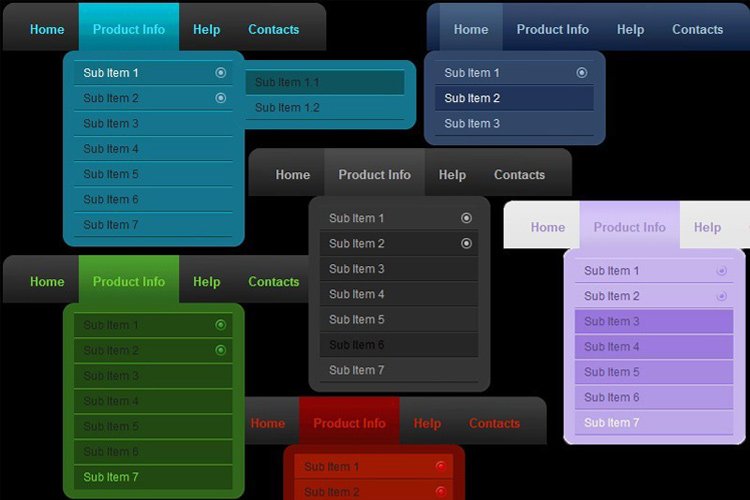The width and height of the screenshot is (750, 500).
Task: Open Product Info in the red menu bar
Action: (349, 423)
